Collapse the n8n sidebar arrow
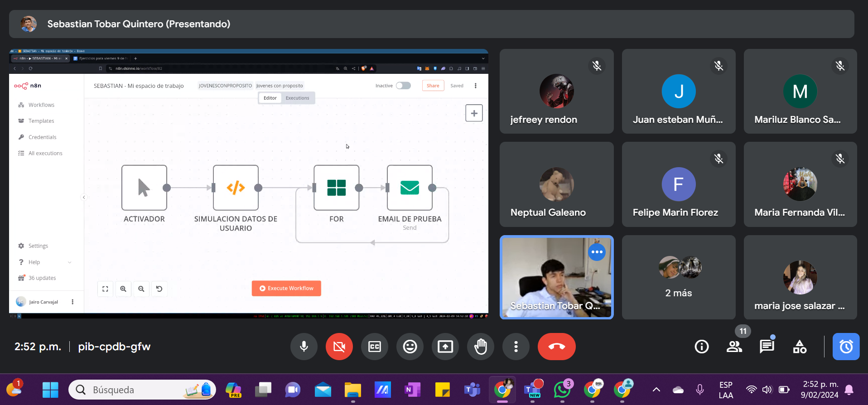 click(84, 197)
